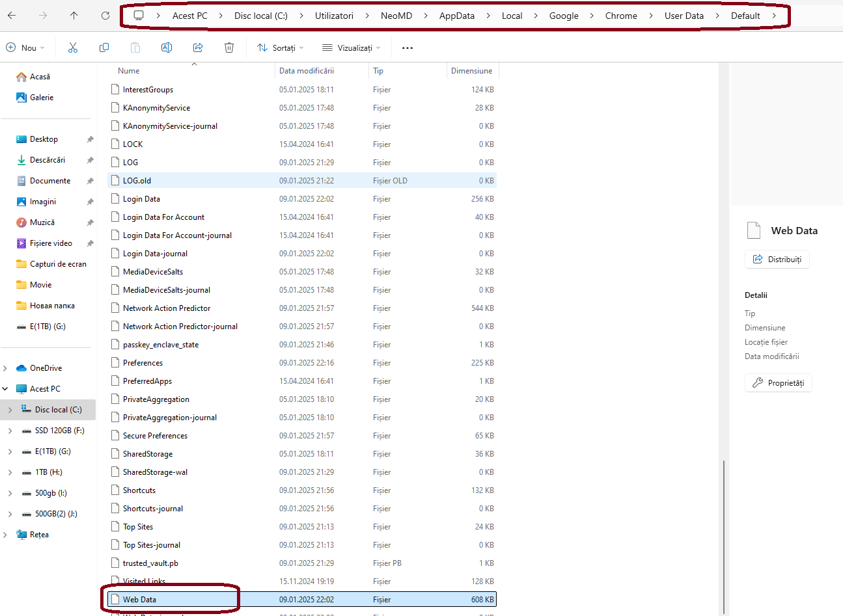Open the three-dots more options menu
843x616 pixels.
[x=408, y=47]
